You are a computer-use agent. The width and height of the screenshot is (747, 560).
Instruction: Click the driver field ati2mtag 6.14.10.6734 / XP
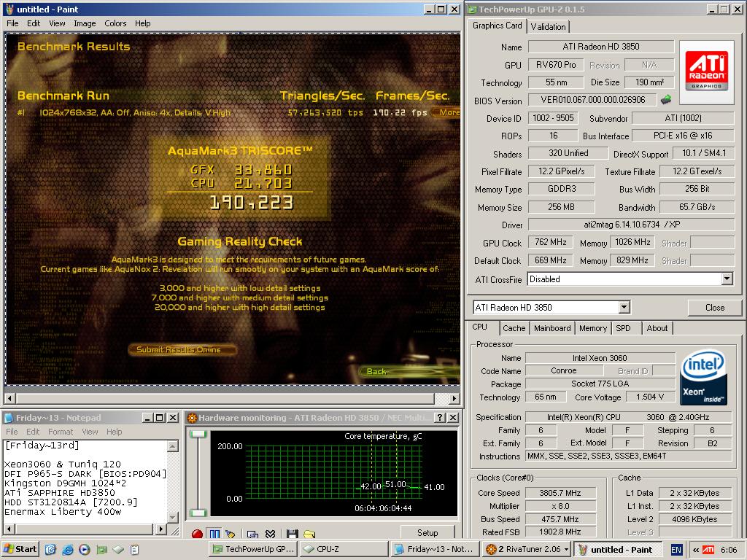click(632, 225)
